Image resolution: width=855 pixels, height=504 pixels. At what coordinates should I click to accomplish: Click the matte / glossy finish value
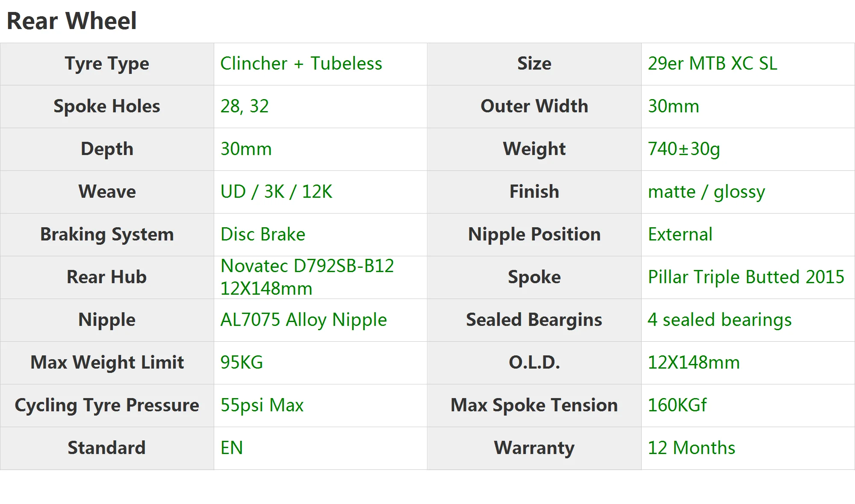(x=706, y=192)
